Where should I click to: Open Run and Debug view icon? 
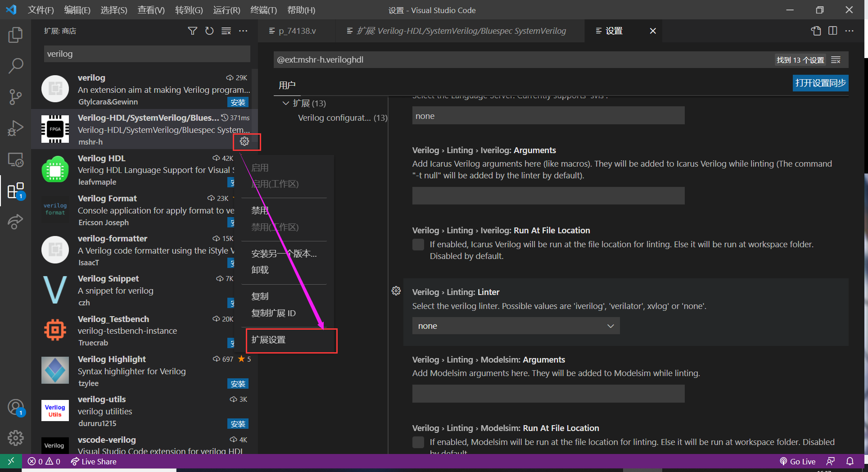click(x=15, y=128)
